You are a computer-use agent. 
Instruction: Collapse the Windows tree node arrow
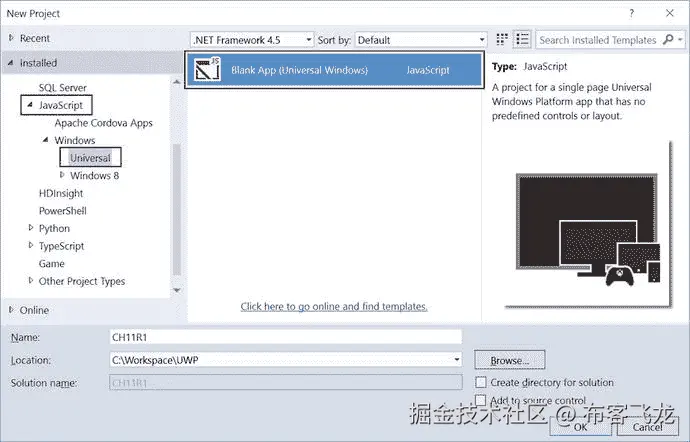(45, 140)
